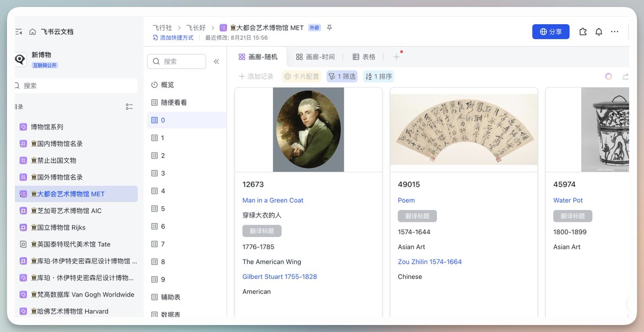Open 概览 overview item
The image size is (644, 332).
pyautogui.click(x=186, y=85)
